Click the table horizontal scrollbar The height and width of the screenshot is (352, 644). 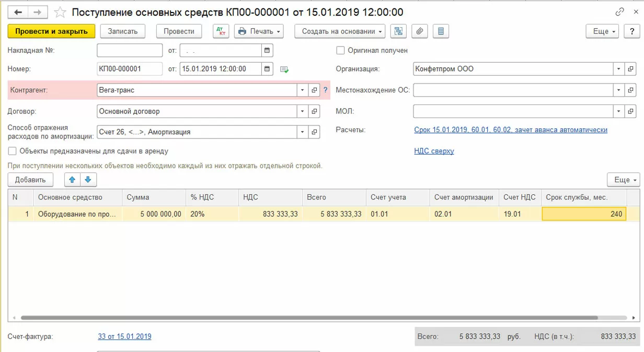(308, 318)
